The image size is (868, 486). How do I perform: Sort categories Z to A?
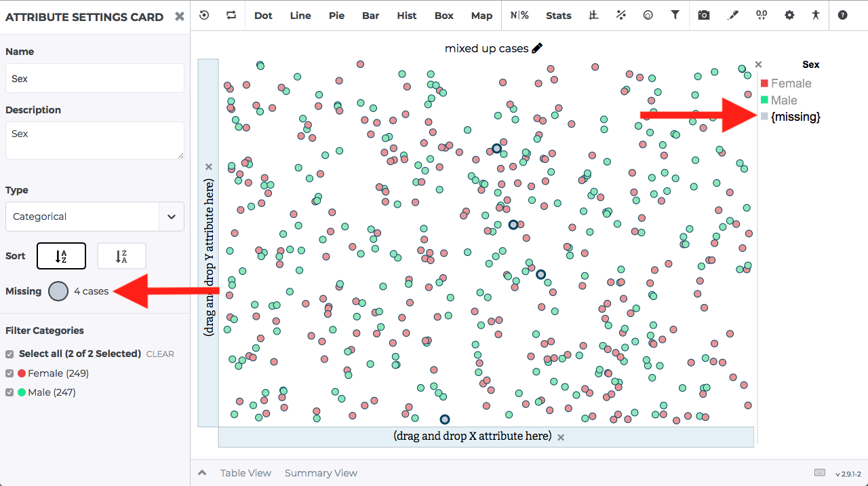point(121,256)
